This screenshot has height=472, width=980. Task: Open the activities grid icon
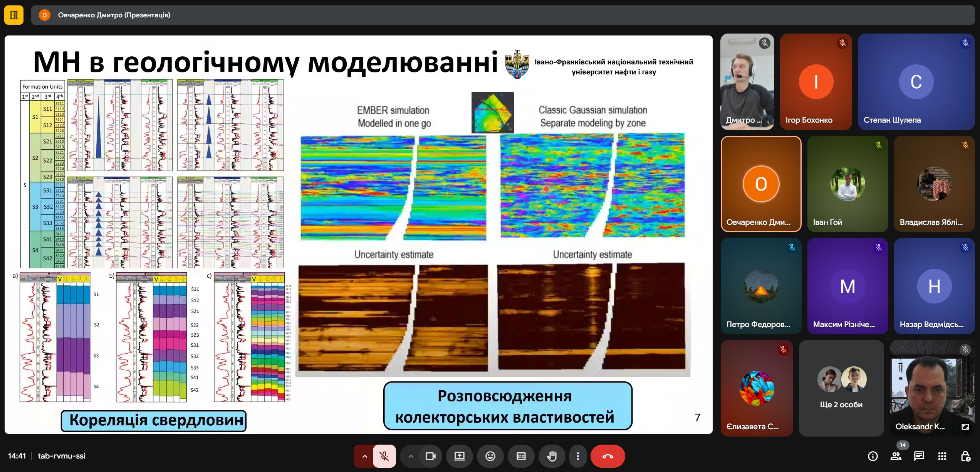942,456
